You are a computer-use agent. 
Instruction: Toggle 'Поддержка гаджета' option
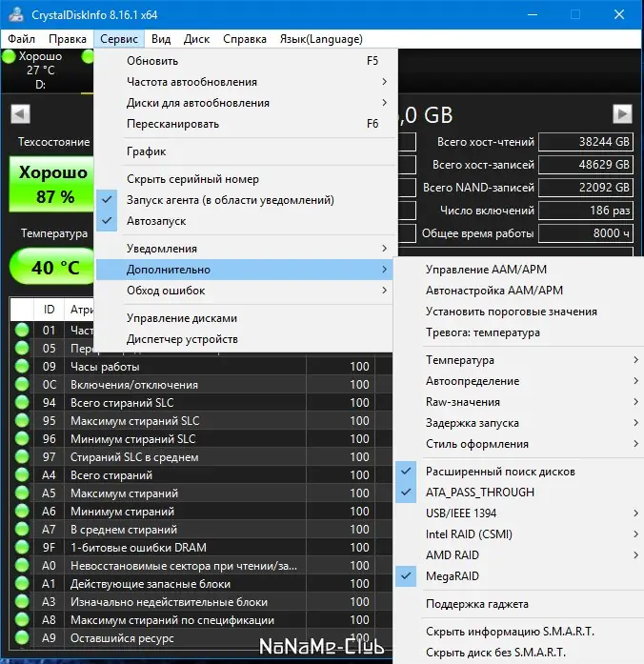click(x=519, y=604)
